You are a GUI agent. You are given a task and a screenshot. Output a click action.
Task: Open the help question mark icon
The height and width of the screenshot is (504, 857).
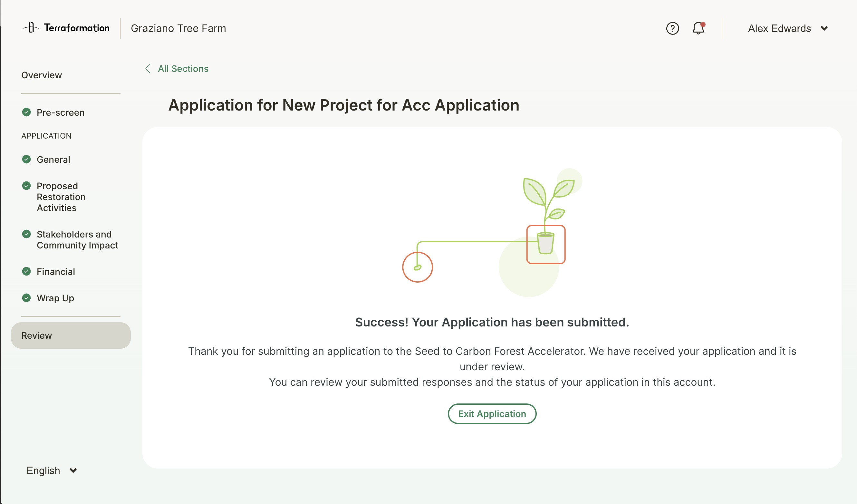(x=672, y=28)
